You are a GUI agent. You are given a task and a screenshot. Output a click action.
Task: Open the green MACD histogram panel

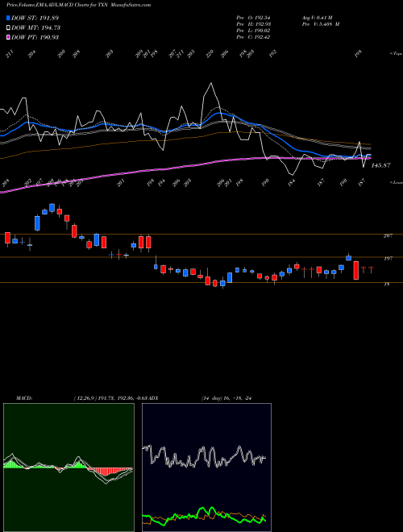69,468
